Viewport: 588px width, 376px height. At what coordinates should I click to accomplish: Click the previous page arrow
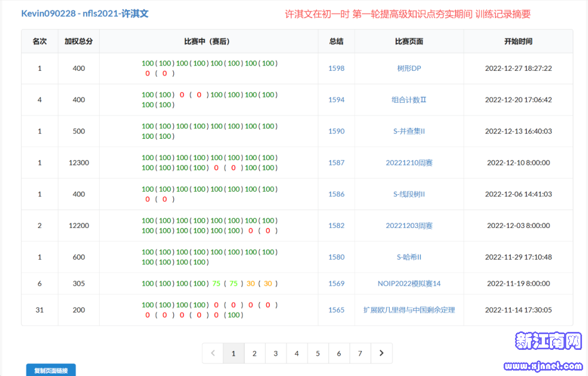(212, 353)
